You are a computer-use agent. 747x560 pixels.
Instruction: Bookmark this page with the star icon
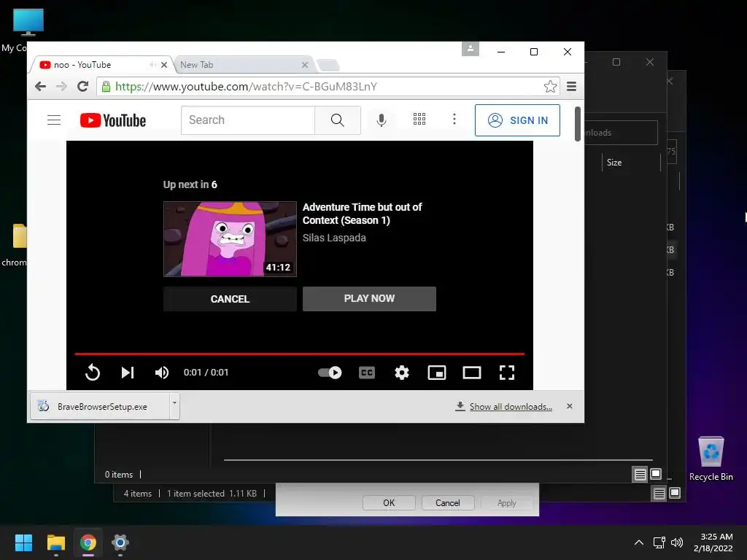(550, 86)
